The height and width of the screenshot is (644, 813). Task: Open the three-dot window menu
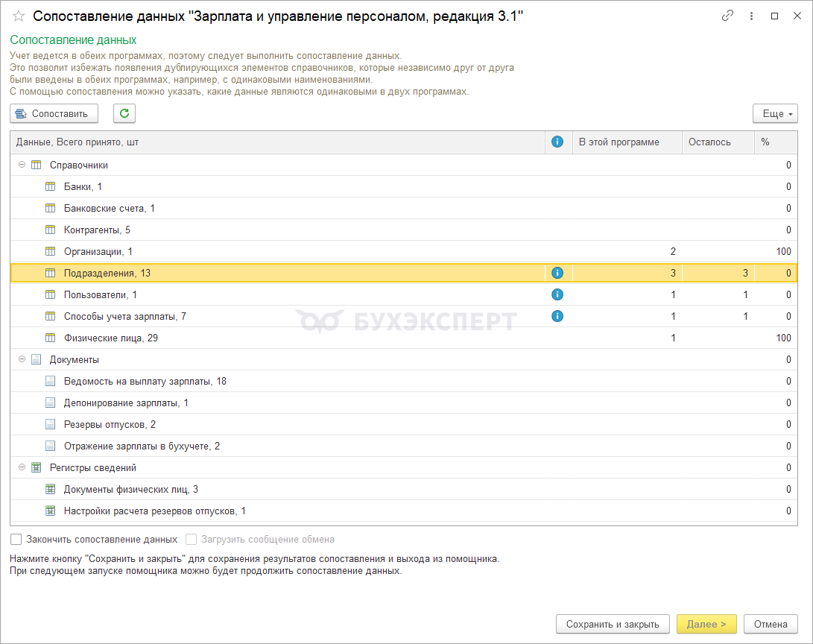pos(751,16)
